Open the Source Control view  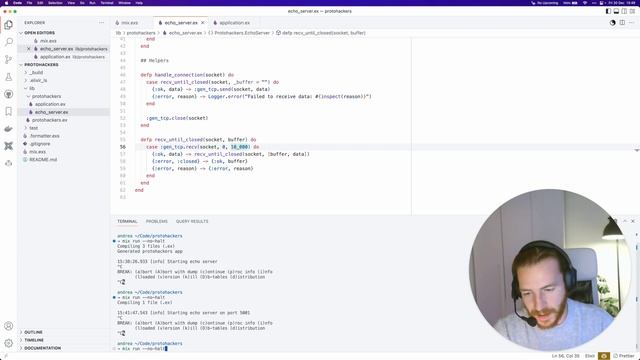click(x=8, y=60)
